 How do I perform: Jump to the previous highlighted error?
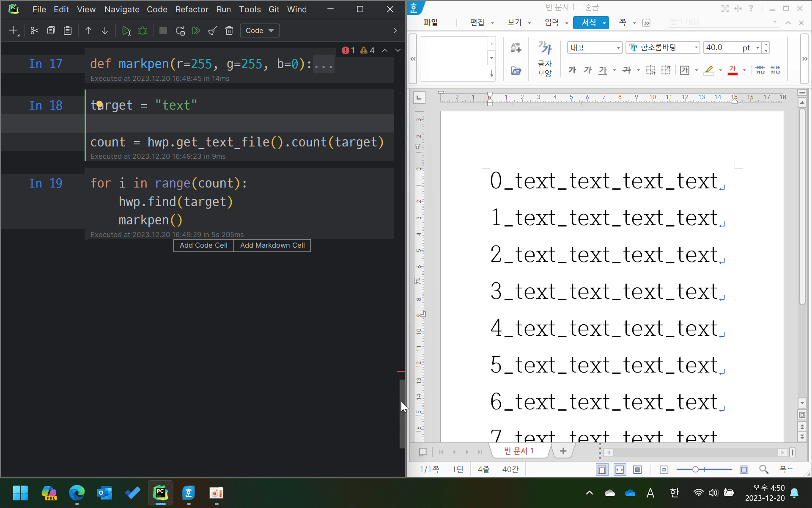tap(385, 50)
